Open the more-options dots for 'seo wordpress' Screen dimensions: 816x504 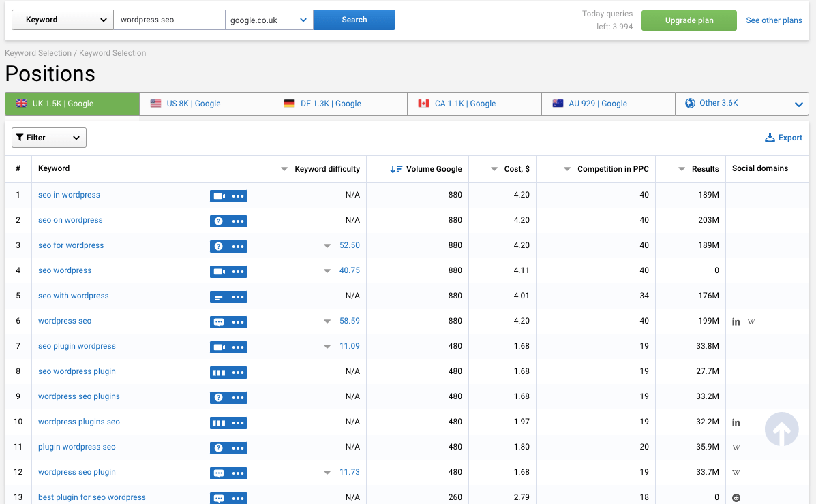(238, 272)
